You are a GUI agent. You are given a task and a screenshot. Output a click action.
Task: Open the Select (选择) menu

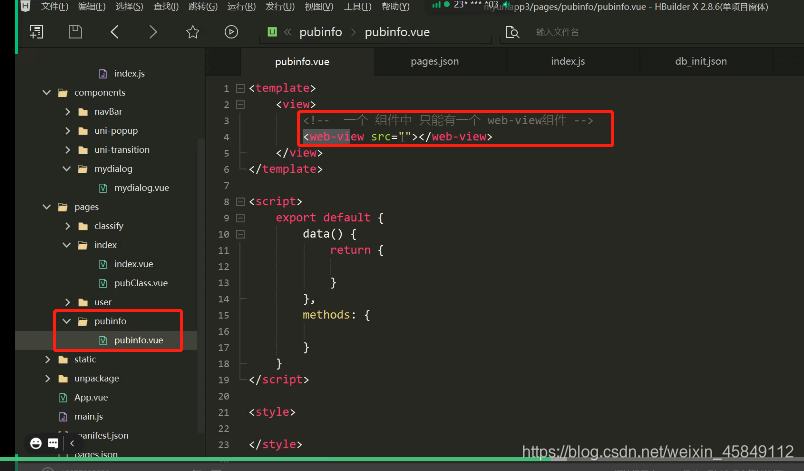tap(129, 6)
